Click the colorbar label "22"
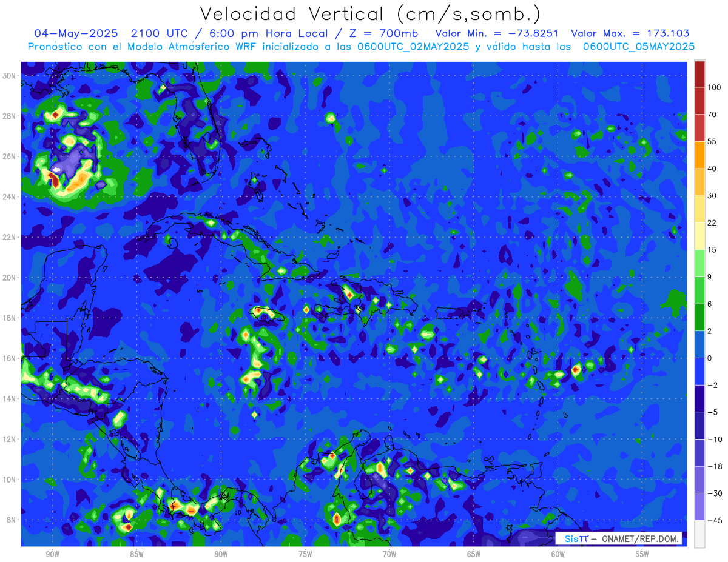Viewport: 728px width, 562px height. tap(712, 222)
